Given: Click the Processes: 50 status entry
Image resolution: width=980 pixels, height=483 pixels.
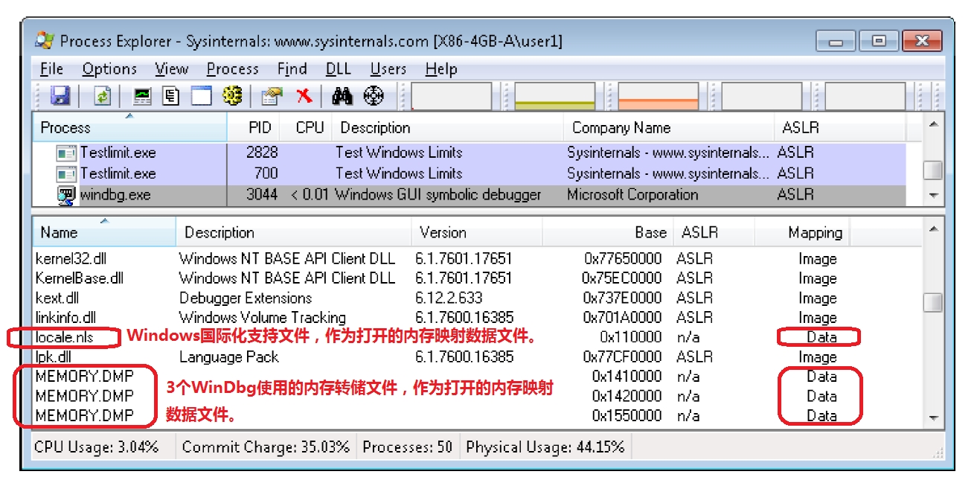Looking at the screenshot, I should 407,447.
